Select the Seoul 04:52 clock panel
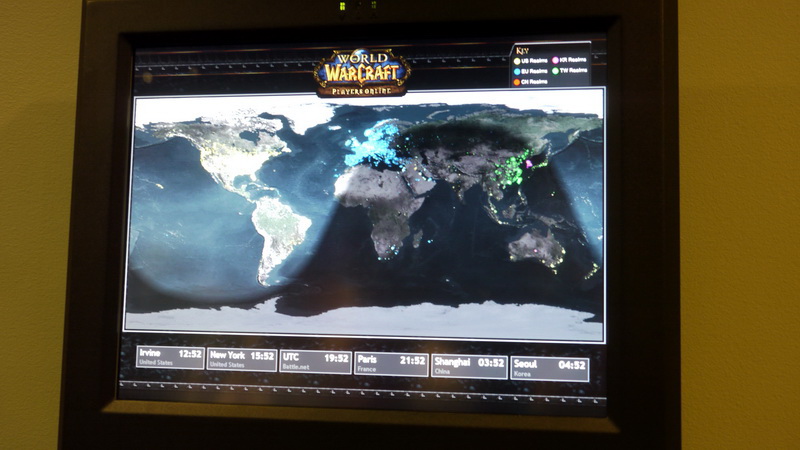Image resolution: width=800 pixels, height=450 pixels. tap(549, 368)
